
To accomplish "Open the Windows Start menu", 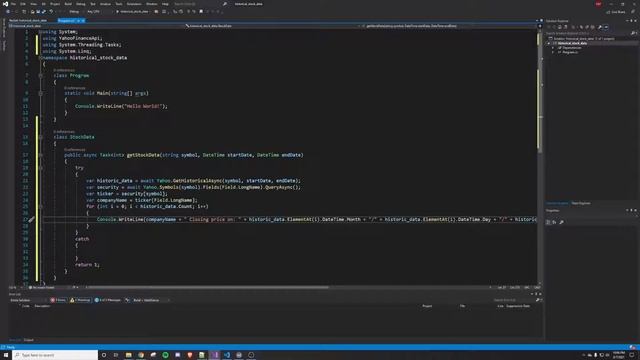I will [6, 355].
